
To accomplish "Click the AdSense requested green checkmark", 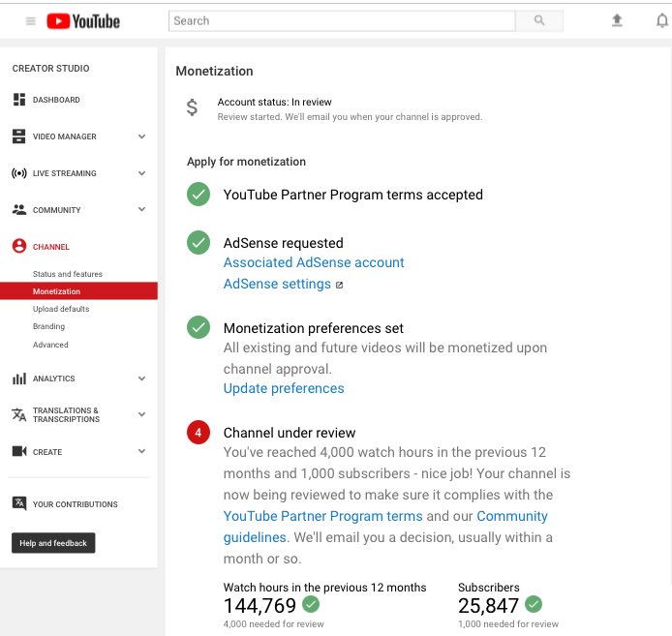I will (199, 243).
